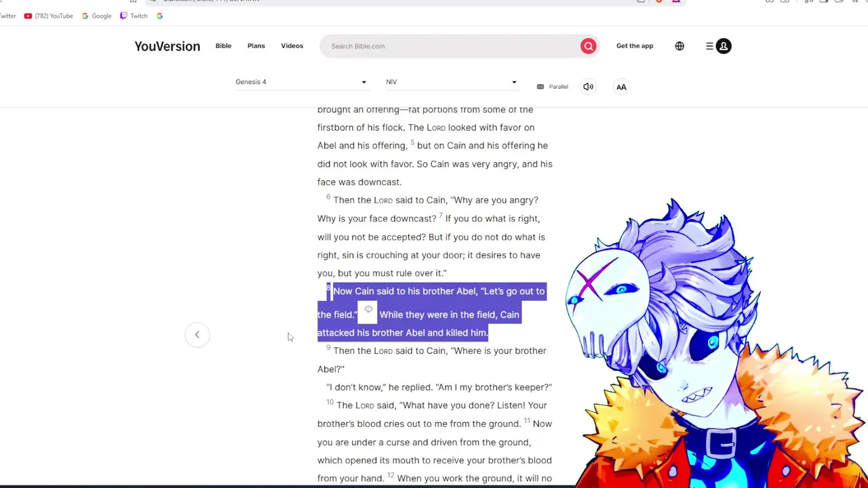Play the chapter audio speaker icon
The width and height of the screenshot is (868, 488).
coord(588,87)
